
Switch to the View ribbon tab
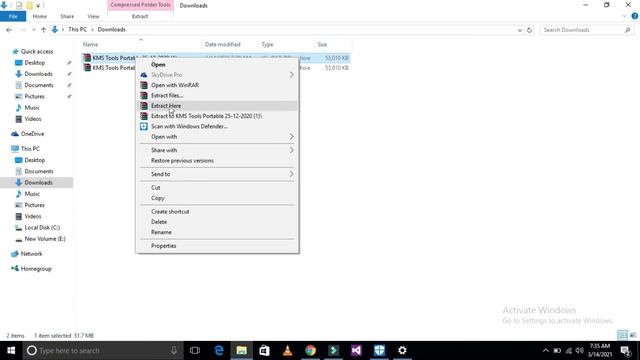[x=93, y=16]
